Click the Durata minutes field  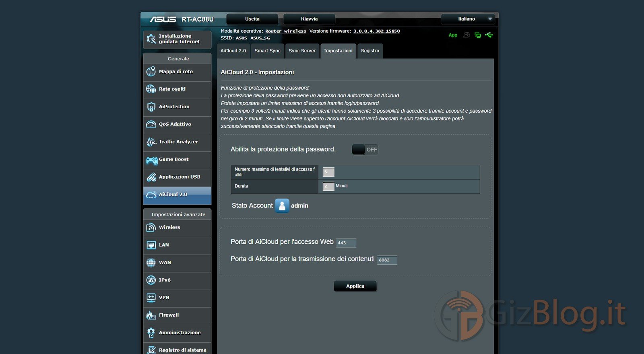click(328, 186)
